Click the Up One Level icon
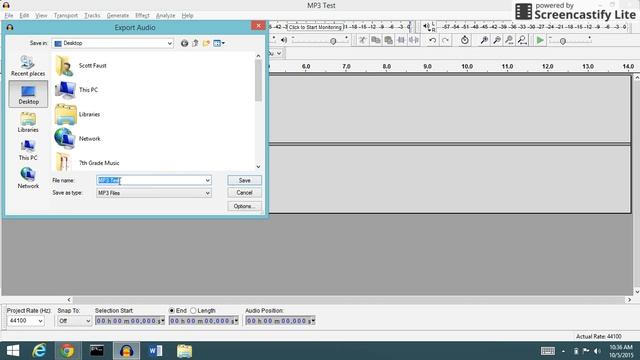The image size is (640, 360). pos(195,43)
